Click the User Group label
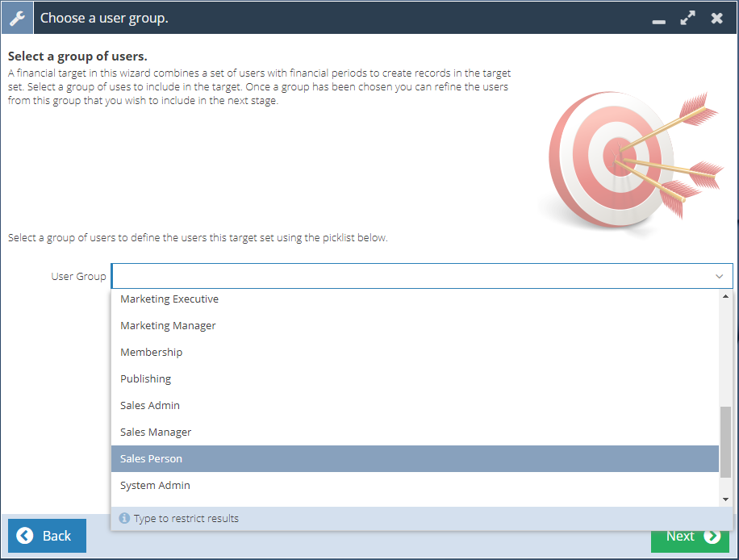 [78, 276]
